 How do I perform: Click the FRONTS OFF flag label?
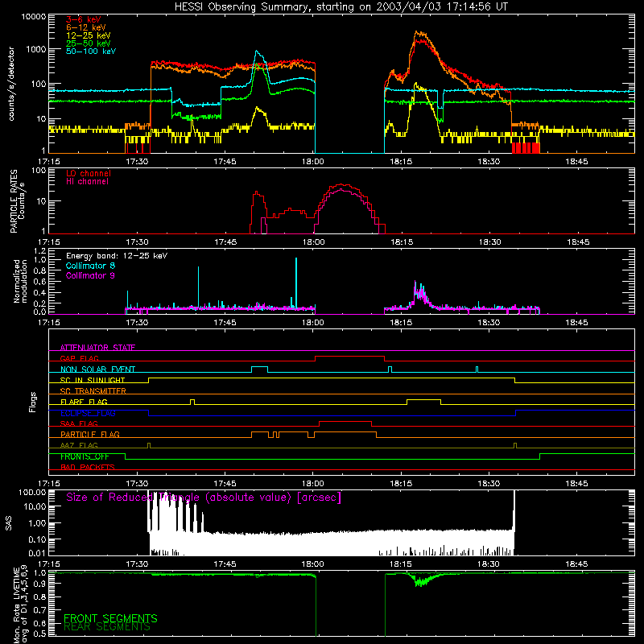[85, 456]
